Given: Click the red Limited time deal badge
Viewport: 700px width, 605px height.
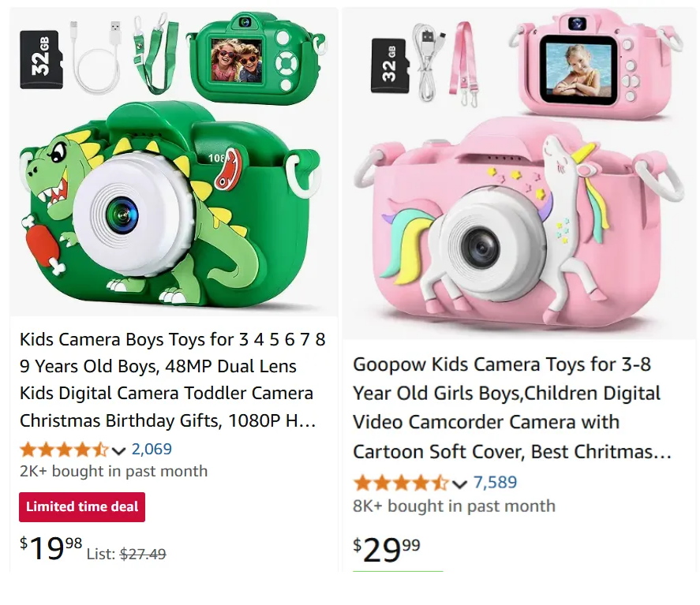Looking at the screenshot, I should point(82,507).
